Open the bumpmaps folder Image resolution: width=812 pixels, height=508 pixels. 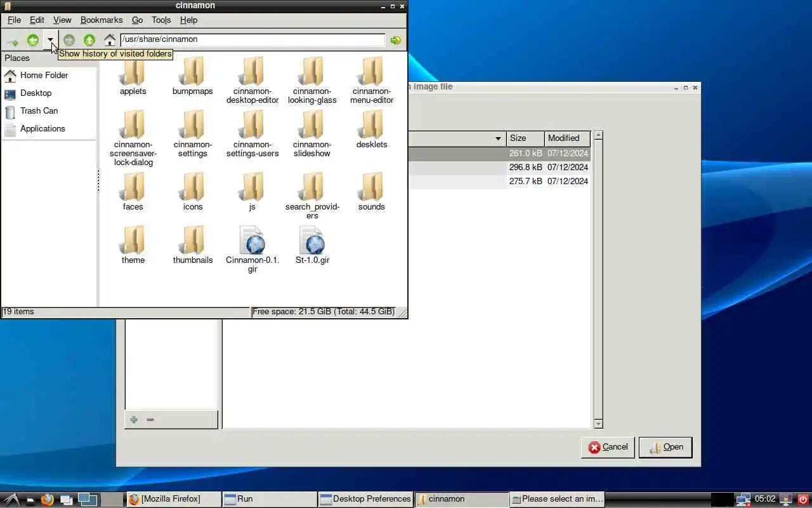tap(193, 76)
